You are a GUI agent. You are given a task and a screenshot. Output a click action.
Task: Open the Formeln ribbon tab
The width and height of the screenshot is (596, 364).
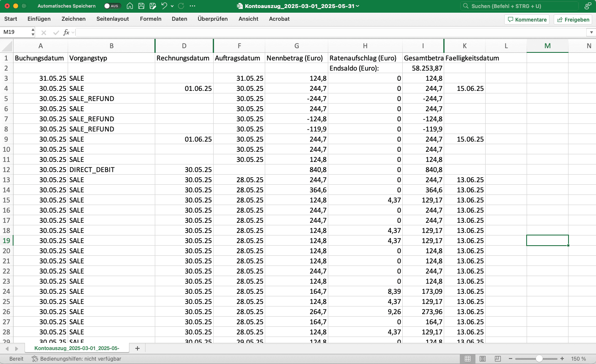(x=151, y=19)
